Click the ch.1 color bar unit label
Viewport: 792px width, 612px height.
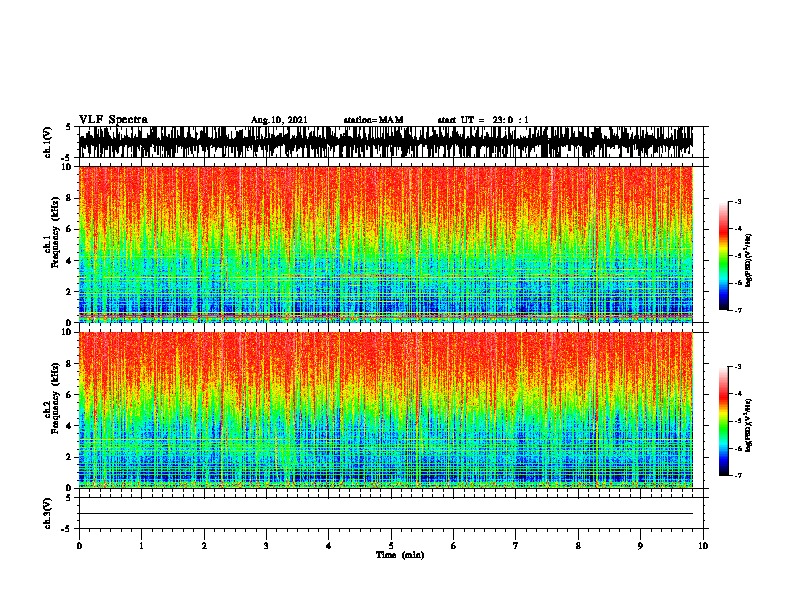748,261
